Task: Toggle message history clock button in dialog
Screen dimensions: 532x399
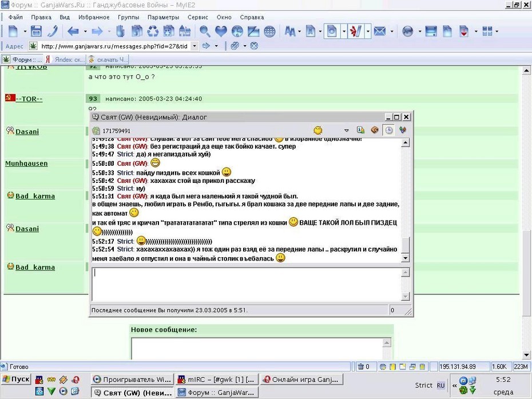Action: click(389, 130)
